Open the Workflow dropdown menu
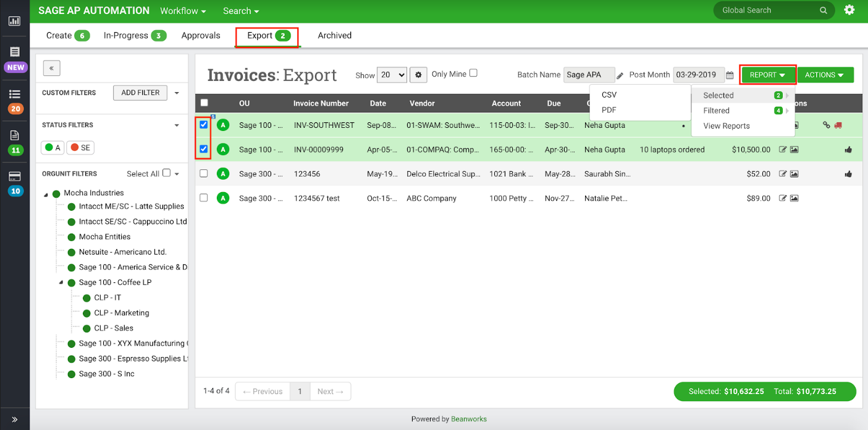 183,11
